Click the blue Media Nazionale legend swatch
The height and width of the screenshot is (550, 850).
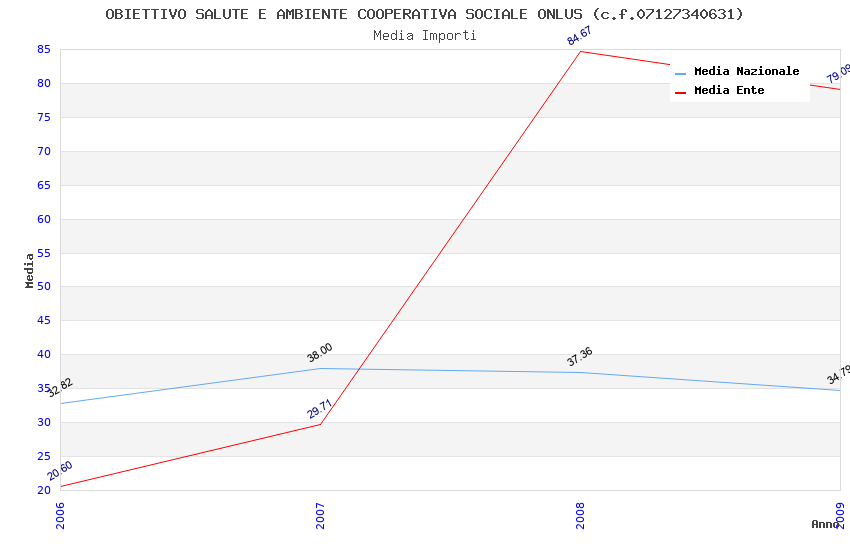coord(680,73)
